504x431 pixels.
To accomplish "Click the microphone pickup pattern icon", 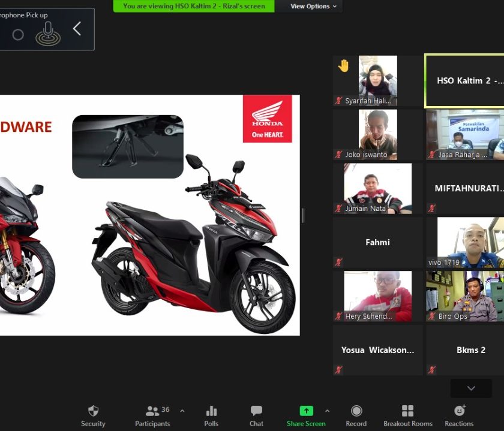I will pos(48,34).
